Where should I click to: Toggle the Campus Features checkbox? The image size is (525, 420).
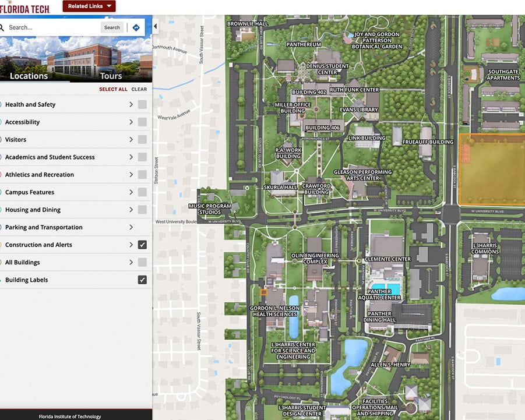pos(142,192)
